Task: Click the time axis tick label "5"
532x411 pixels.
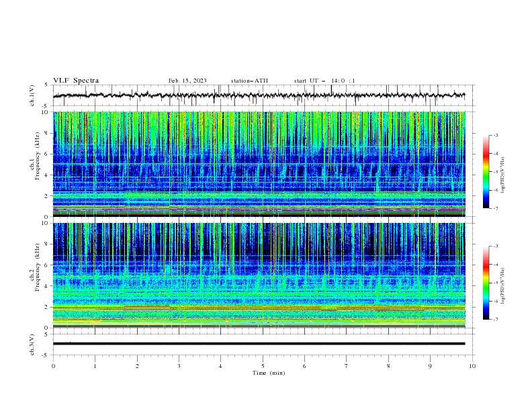Action: tap(263, 366)
